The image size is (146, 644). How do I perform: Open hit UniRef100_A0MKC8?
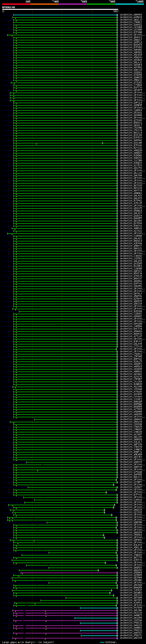[131, 17]
